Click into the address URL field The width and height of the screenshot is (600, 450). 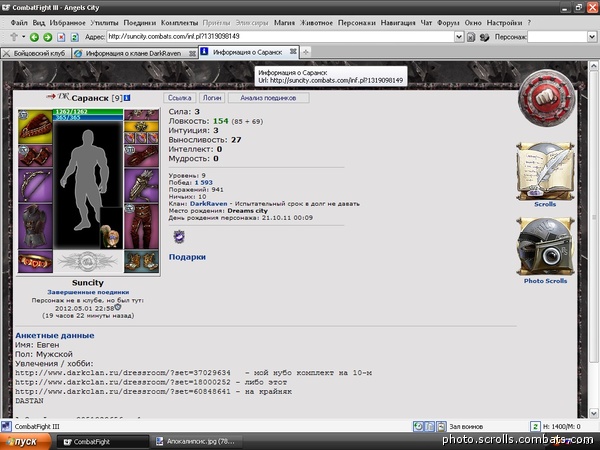coord(280,37)
